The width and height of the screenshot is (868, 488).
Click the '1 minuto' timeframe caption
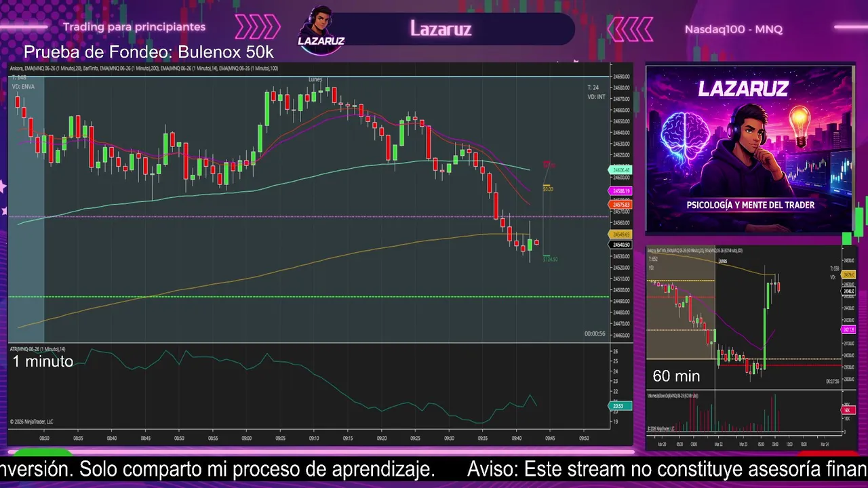point(43,362)
